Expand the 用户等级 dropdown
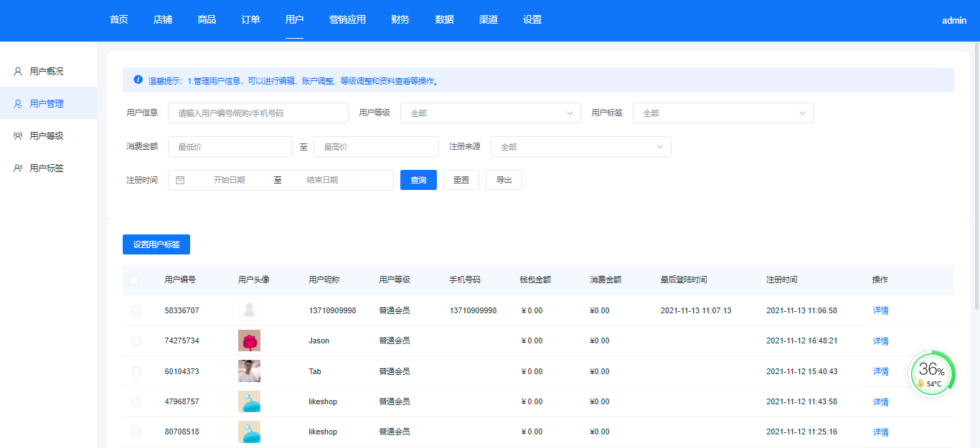 [x=490, y=113]
